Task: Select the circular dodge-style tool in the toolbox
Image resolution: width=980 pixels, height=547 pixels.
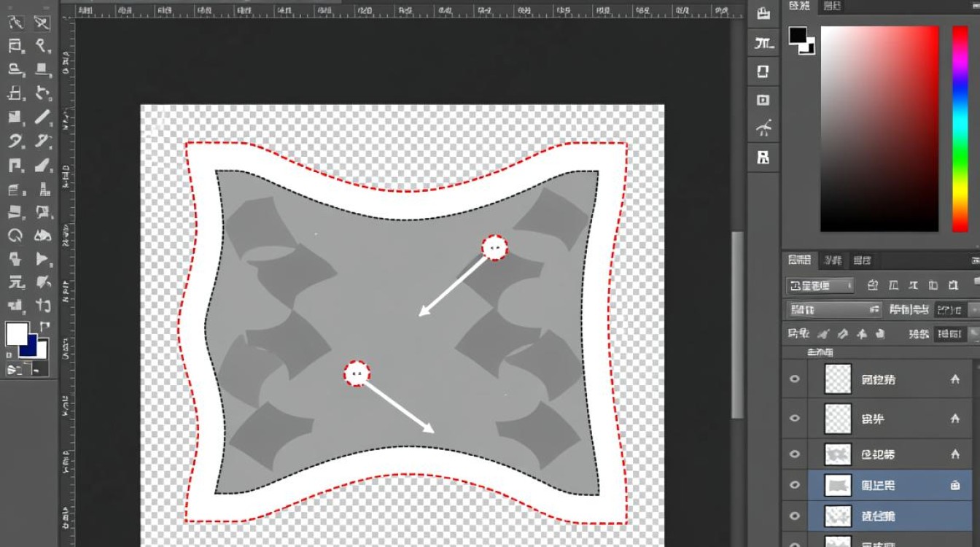Action: 15,236
